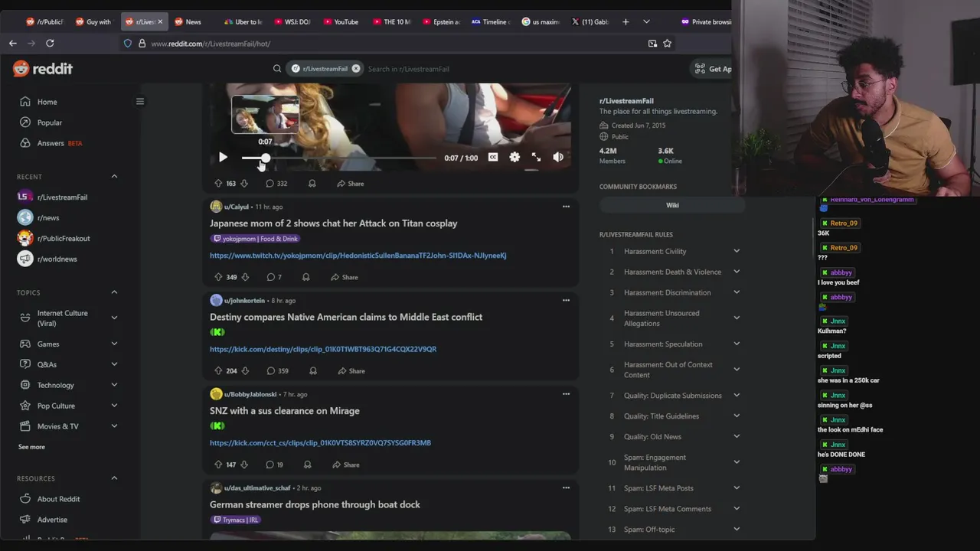The width and height of the screenshot is (980, 551).
Task: Upvote the Attack on Titan cosplay post
Action: click(218, 277)
